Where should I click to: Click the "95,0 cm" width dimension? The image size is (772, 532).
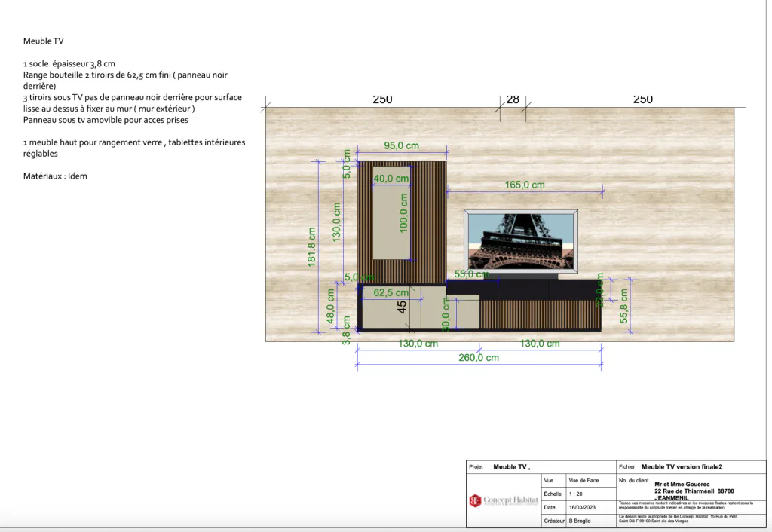[401, 145]
